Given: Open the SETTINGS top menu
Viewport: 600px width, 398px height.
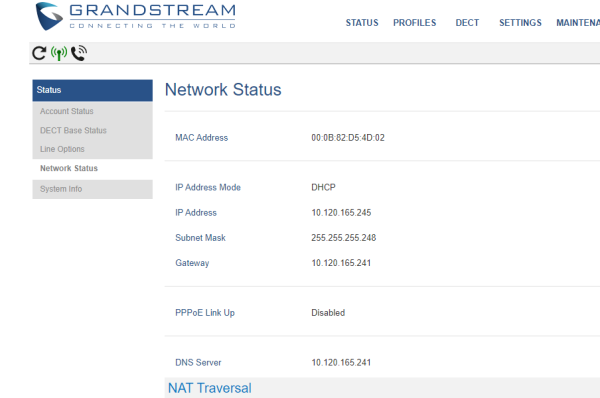Looking at the screenshot, I should point(520,23).
